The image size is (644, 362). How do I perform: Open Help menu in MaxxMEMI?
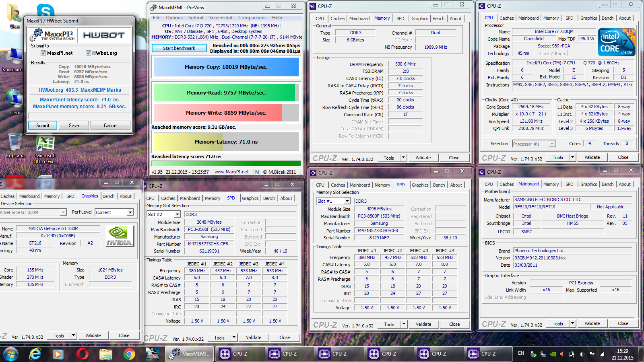[277, 18]
